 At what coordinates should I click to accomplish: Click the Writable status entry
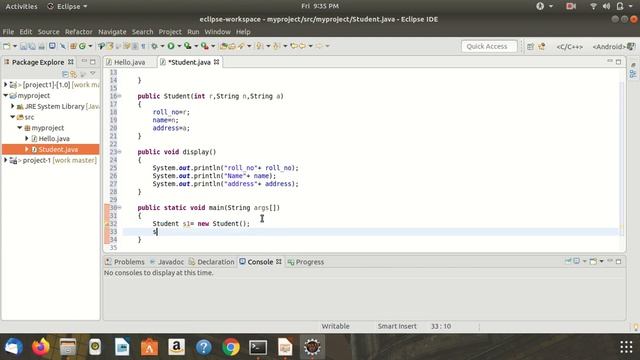point(335,326)
